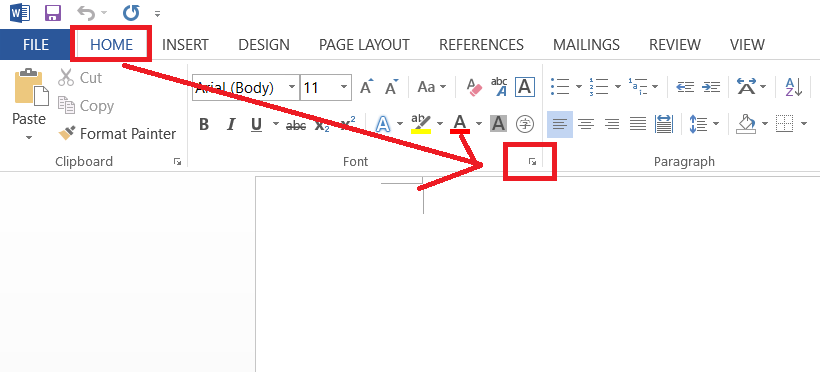Align text left
The width and height of the screenshot is (820, 372).
coord(560,125)
